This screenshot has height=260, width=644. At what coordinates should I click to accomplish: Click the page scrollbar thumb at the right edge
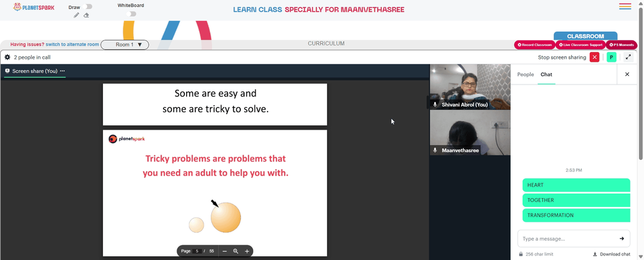641,84
